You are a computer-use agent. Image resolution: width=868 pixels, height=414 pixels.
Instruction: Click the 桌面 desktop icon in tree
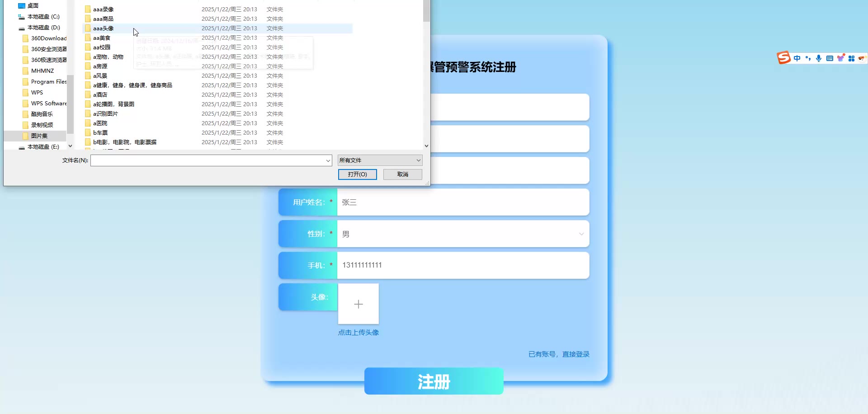coord(21,5)
